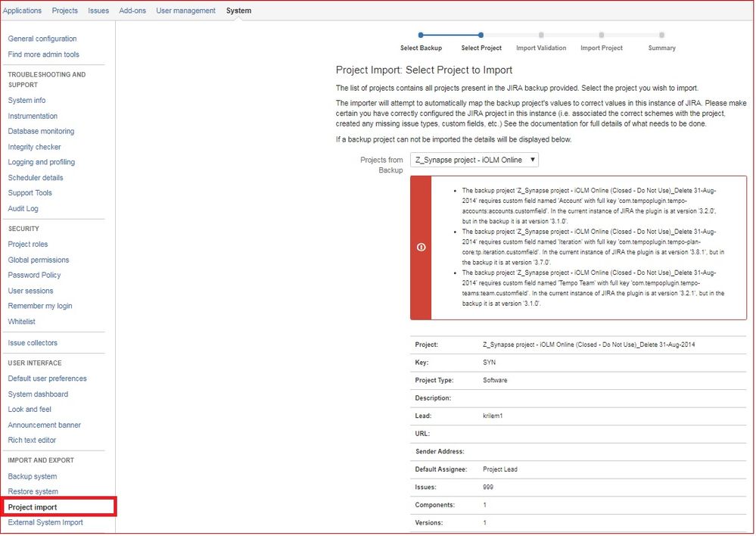Select Project import in sidebar
Viewport: 756px width, 536px height.
pos(33,507)
